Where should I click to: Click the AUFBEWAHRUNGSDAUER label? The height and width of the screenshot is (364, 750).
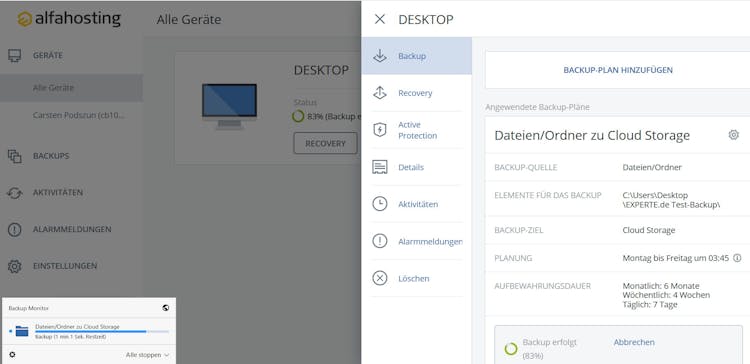[x=542, y=286]
